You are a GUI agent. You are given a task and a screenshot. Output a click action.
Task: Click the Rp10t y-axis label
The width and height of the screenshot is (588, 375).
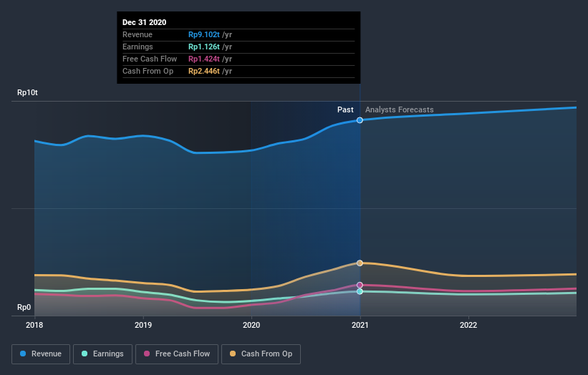click(27, 92)
